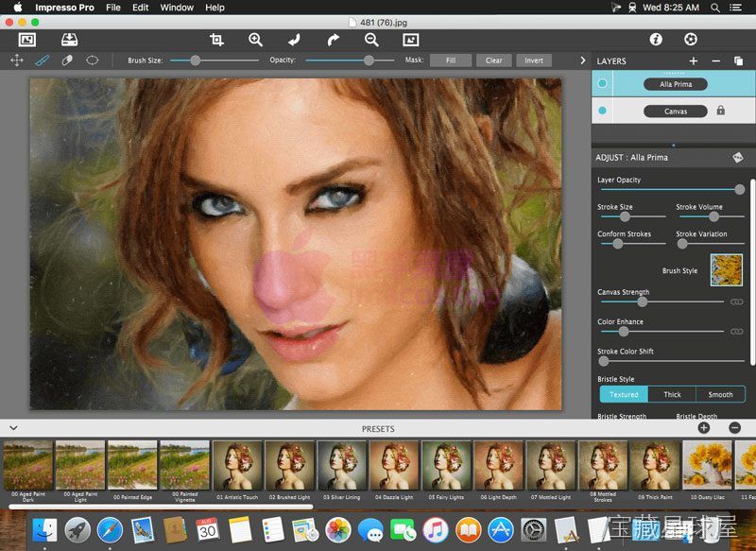Open the Help menu

pos(215,8)
